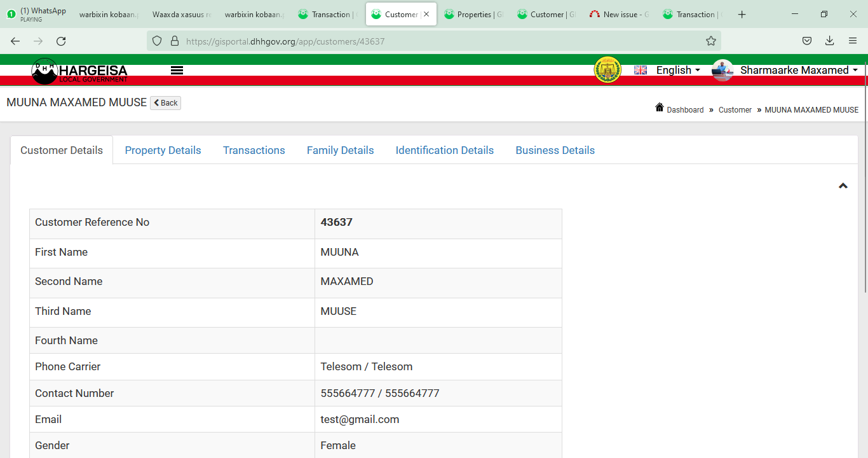Click the user avatar picture
Screen dimensions: 868x458
(x=722, y=70)
